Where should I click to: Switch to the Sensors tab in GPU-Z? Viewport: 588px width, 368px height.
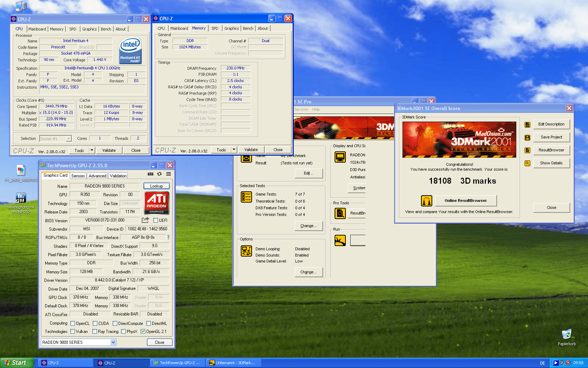point(78,176)
